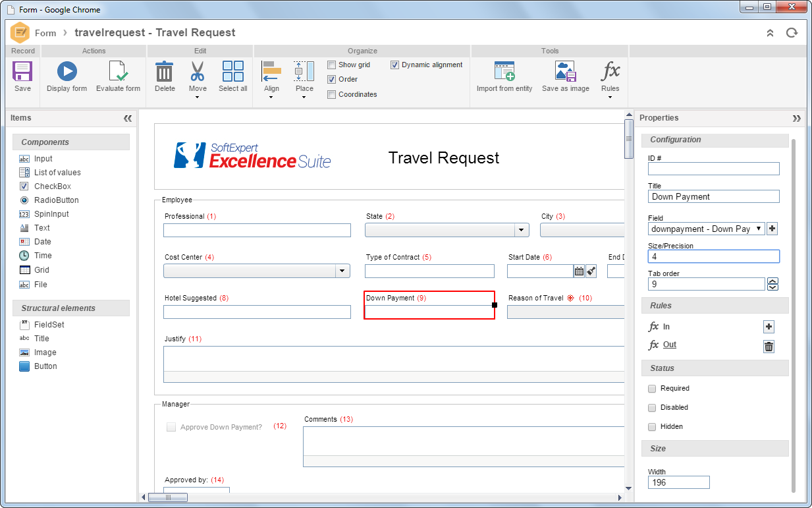Screen dimensions: 812x508
Task: Save the form with the Save icon
Action: click(x=22, y=71)
